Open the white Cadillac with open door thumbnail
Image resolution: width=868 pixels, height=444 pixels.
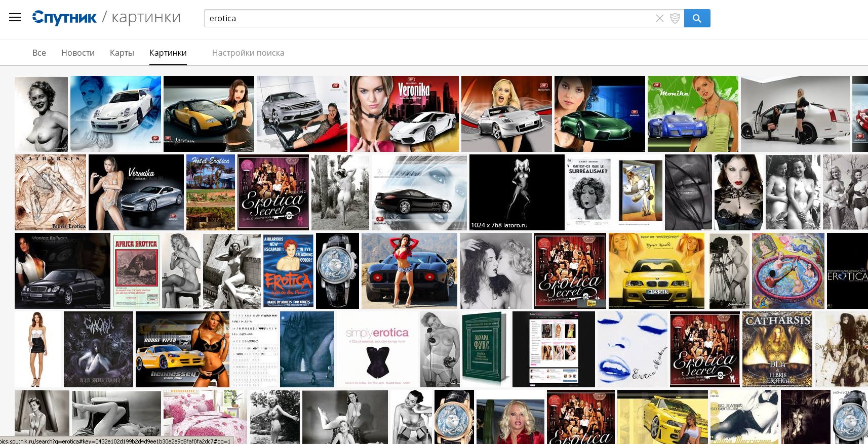coord(795,114)
